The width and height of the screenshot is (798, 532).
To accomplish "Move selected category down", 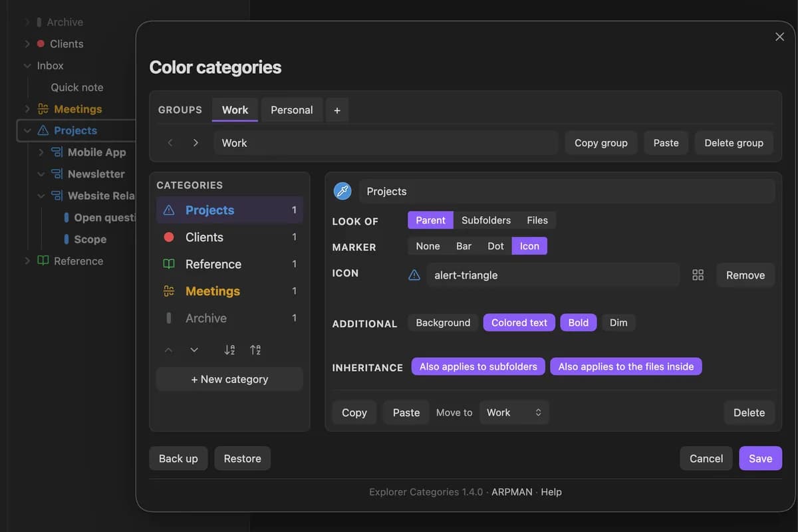I will [x=194, y=350].
